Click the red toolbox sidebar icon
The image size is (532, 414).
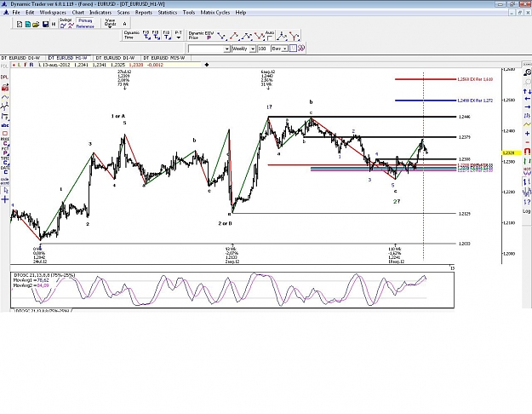pyautogui.click(x=5, y=88)
